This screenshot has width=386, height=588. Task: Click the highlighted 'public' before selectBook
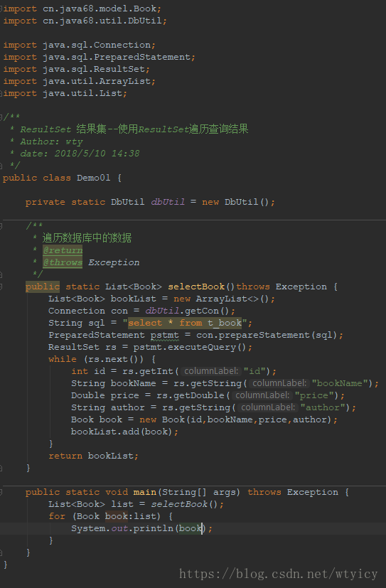coord(43,287)
